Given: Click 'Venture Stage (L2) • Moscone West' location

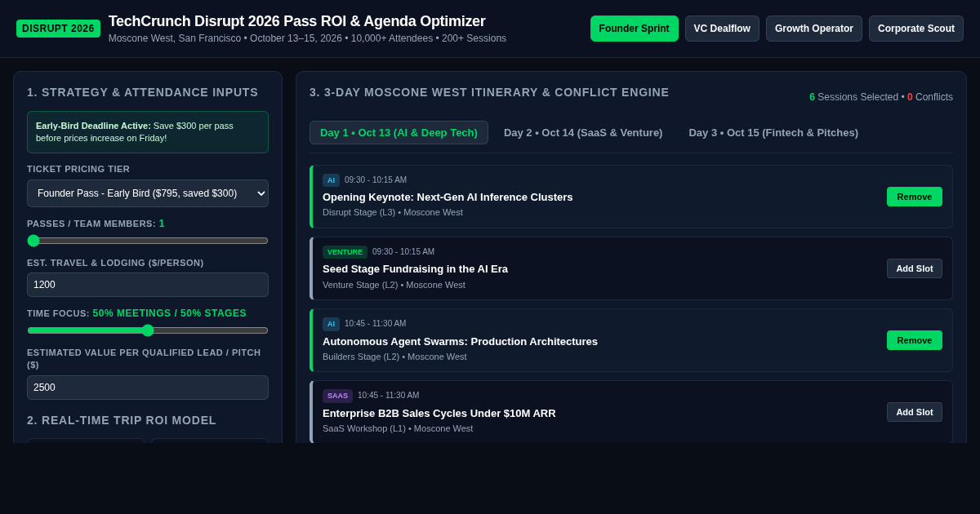Looking at the screenshot, I should 394,285.
